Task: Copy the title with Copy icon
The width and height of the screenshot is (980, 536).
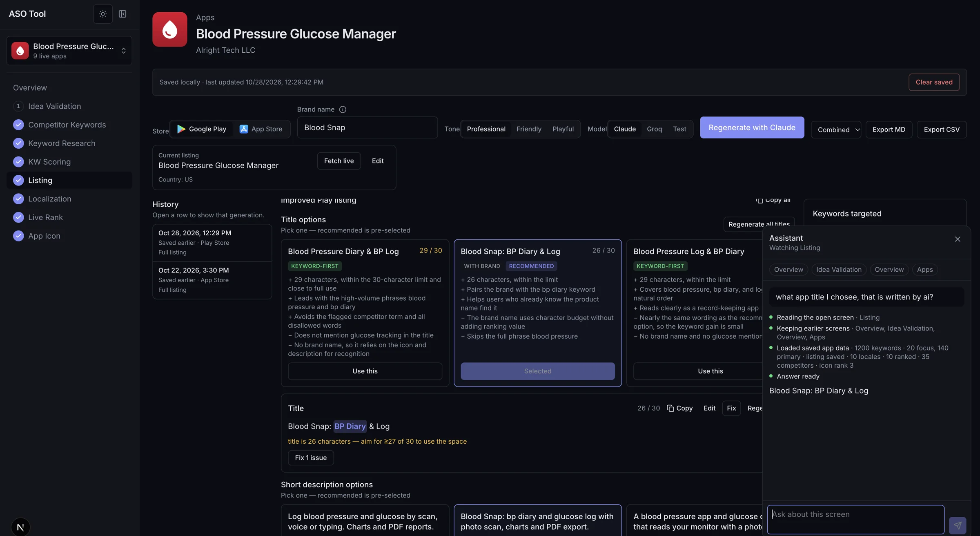Action: pos(680,408)
